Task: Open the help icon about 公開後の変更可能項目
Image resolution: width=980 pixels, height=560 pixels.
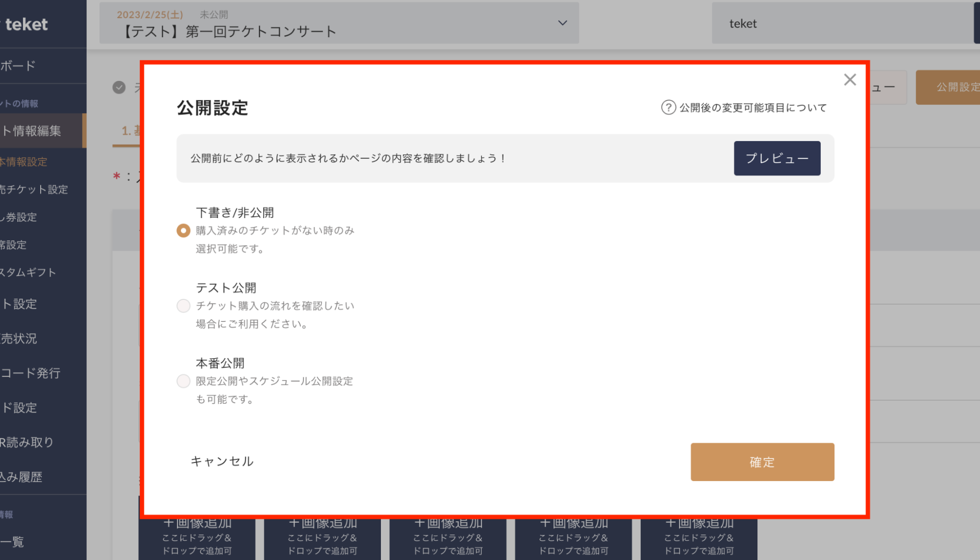Action: click(668, 107)
